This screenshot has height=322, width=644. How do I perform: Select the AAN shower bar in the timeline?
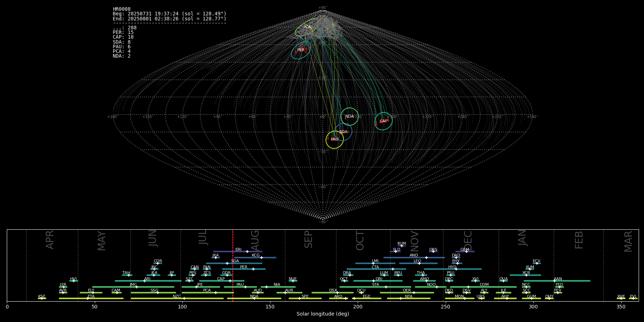pos(557,281)
